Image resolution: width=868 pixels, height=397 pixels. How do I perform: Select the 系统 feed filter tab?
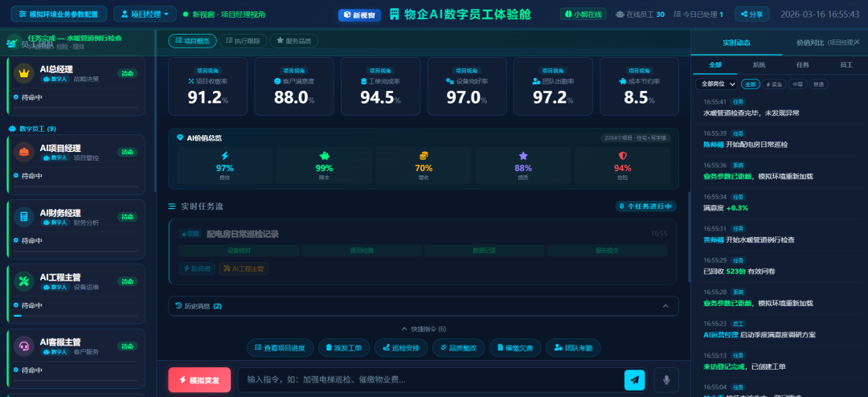[759, 65]
